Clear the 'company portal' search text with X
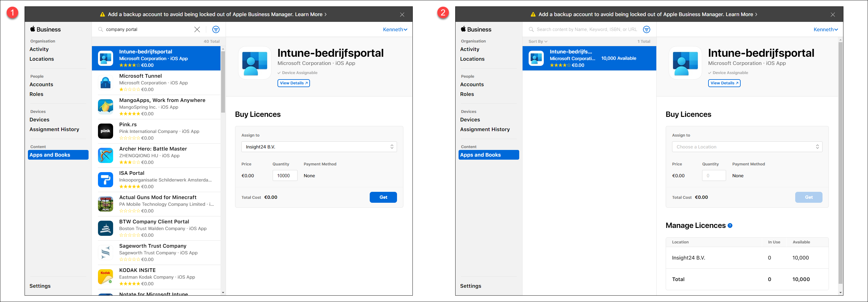Screen dimensions: 868x302 point(197,30)
